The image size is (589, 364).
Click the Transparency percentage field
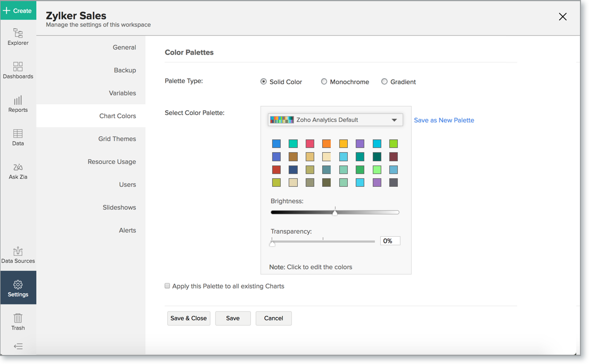click(x=390, y=241)
